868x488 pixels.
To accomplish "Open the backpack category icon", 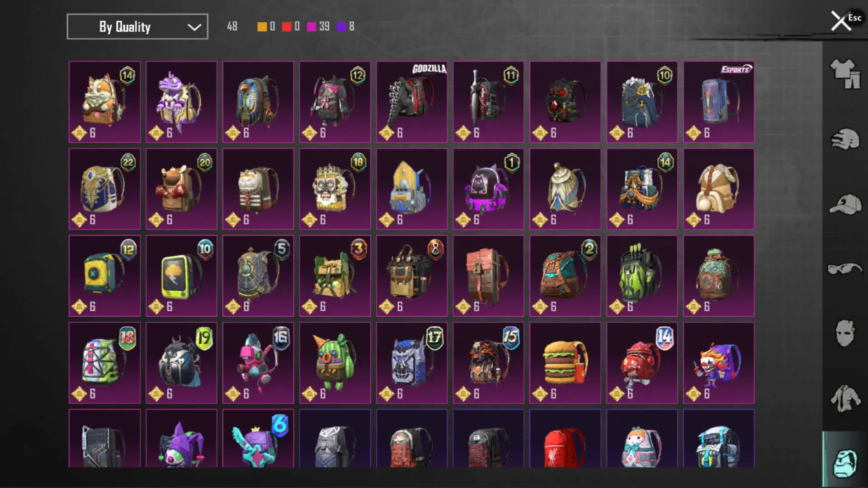I will 845,462.
